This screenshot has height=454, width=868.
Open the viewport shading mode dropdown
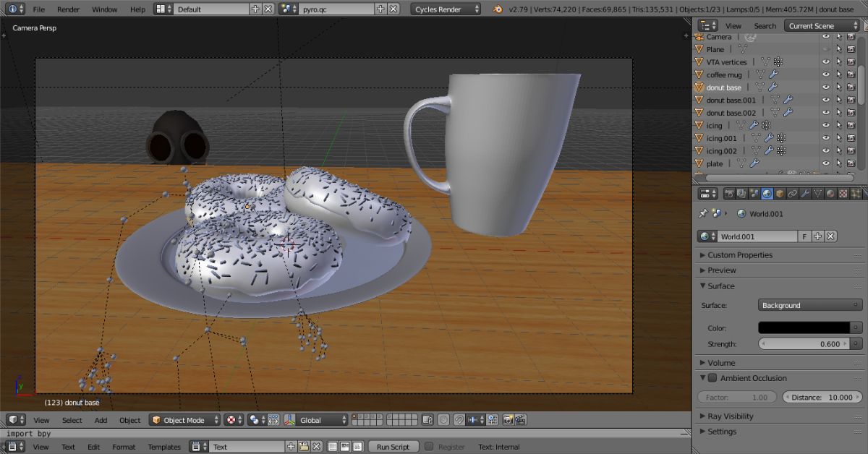pyautogui.click(x=233, y=420)
